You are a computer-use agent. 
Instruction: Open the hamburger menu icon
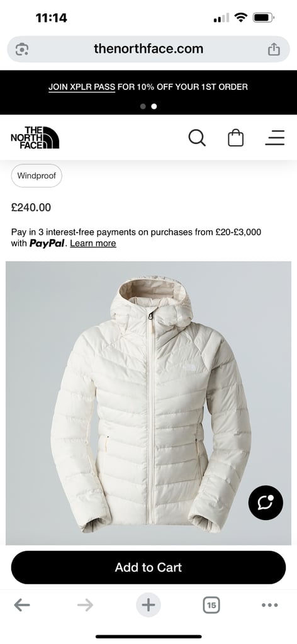click(x=275, y=138)
